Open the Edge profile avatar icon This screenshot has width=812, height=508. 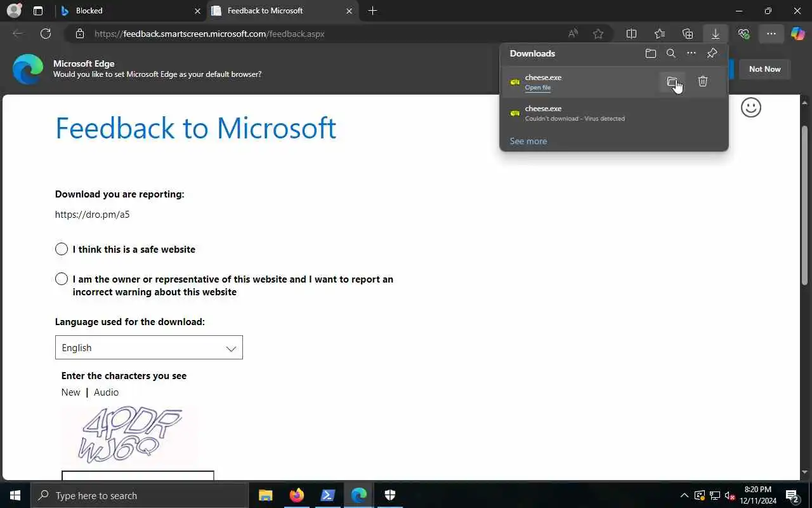(14, 11)
